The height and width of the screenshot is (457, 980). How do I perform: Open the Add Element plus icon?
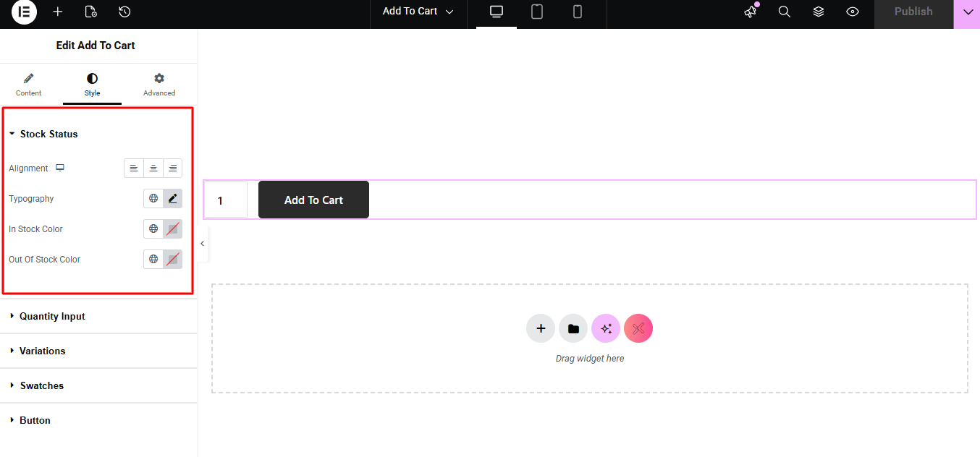58,12
